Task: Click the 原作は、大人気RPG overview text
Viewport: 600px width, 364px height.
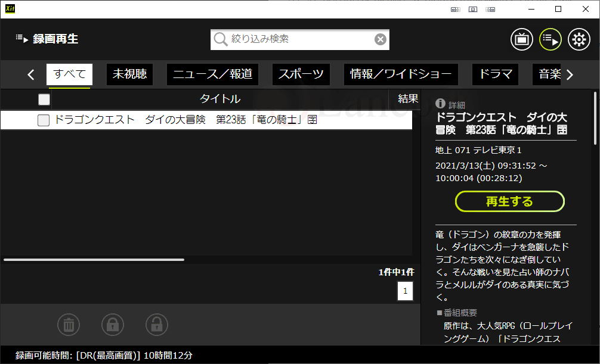Action: coord(508,332)
